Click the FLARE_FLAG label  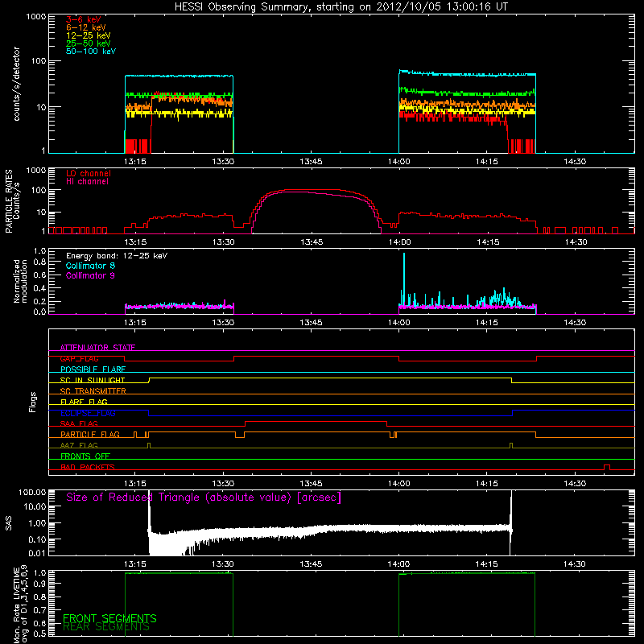(x=84, y=402)
